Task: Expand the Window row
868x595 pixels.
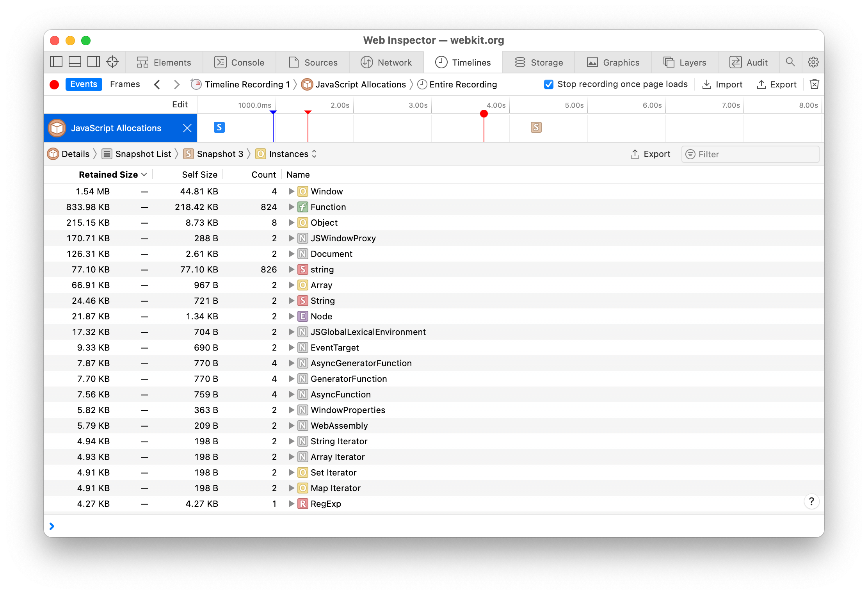Action: 291,191
